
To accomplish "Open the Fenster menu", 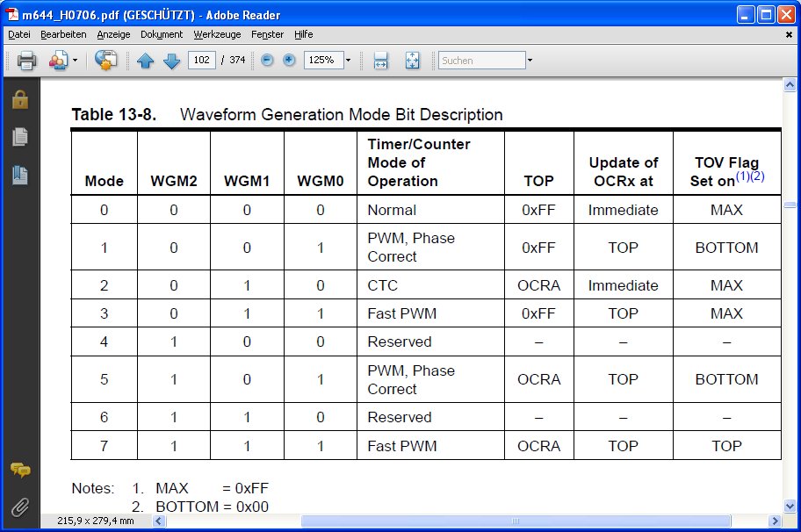I will tap(267, 34).
